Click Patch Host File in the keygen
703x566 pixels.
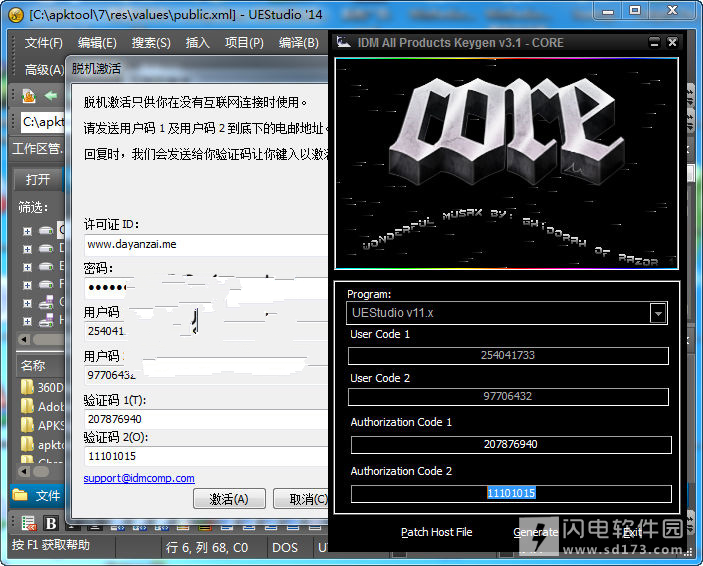pos(436,532)
